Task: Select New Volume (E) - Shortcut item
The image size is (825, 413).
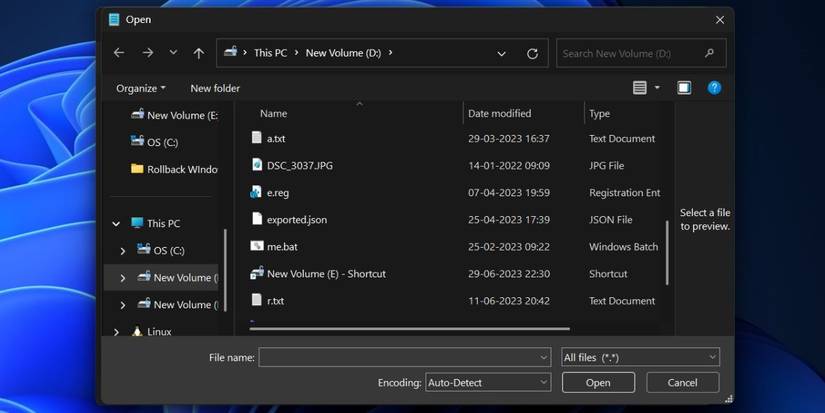Action: coord(325,273)
